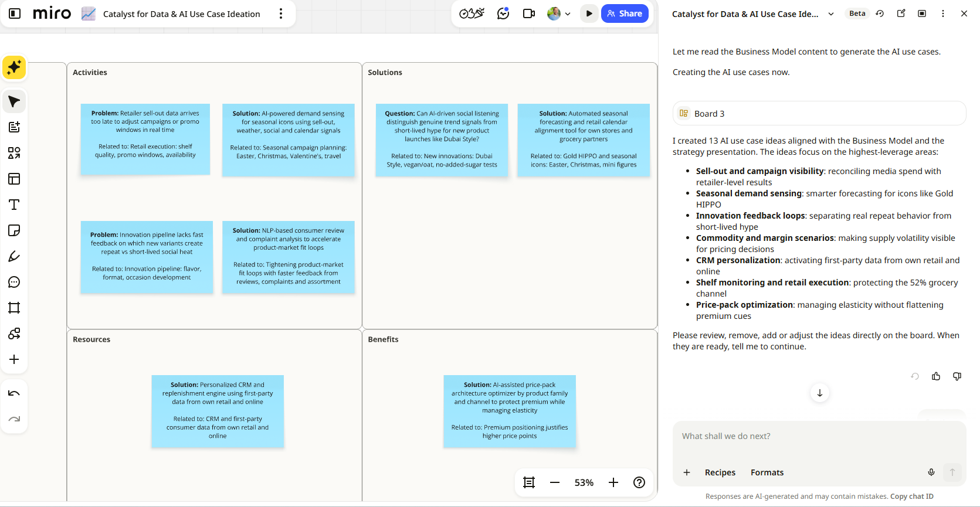Select the frame tool
Viewport: 980px width, 507px height.
coord(14,308)
